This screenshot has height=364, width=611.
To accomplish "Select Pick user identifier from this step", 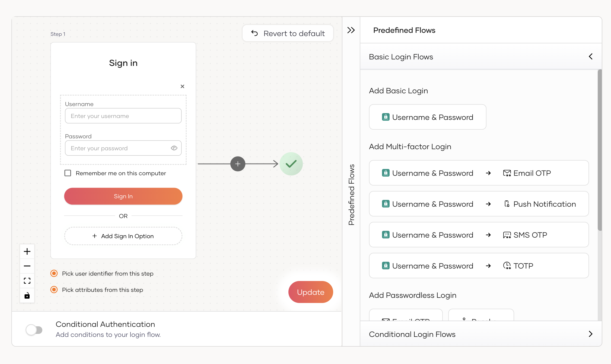I will click(x=54, y=273).
